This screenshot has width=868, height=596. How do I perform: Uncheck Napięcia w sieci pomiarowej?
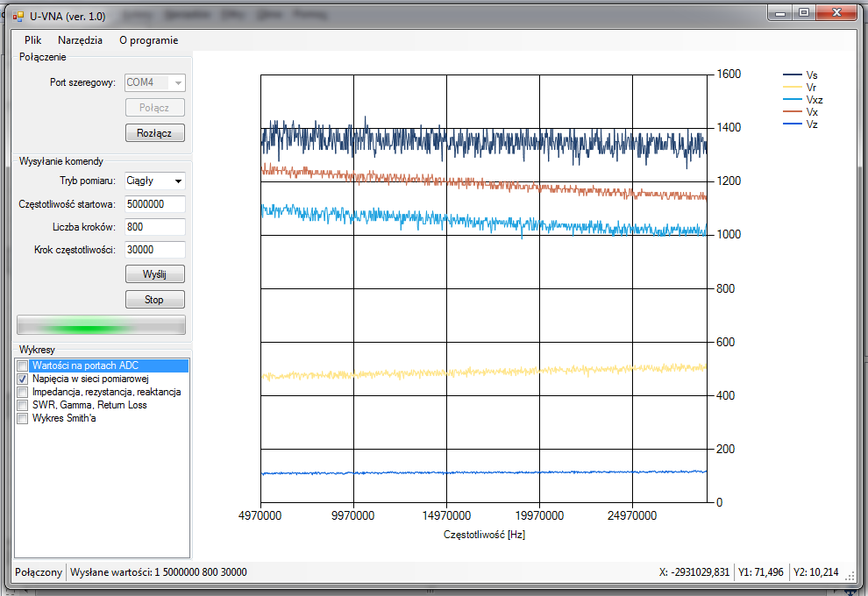pos(23,379)
